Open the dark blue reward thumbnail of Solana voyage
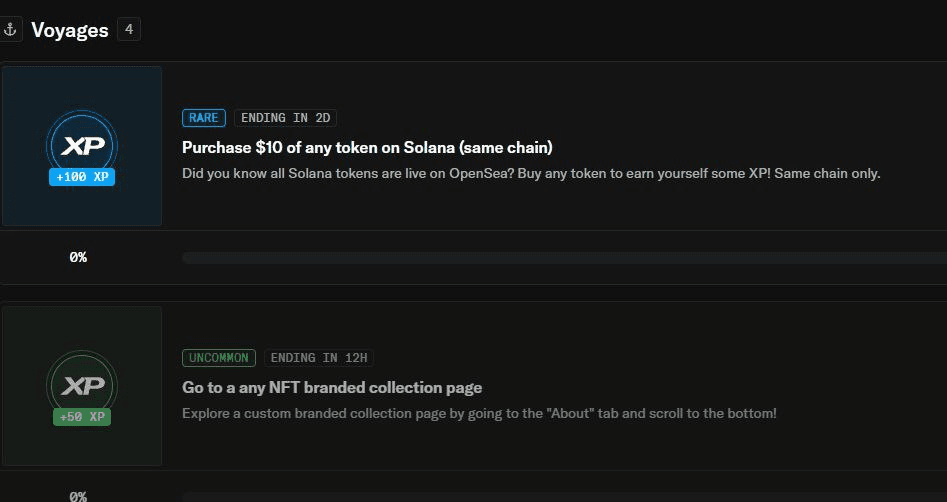The image size is (947, 502). [82, 146]
